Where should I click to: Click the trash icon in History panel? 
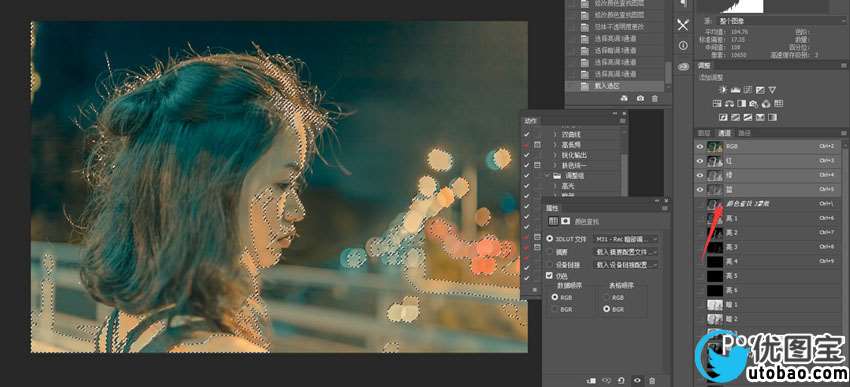point(654,99)
